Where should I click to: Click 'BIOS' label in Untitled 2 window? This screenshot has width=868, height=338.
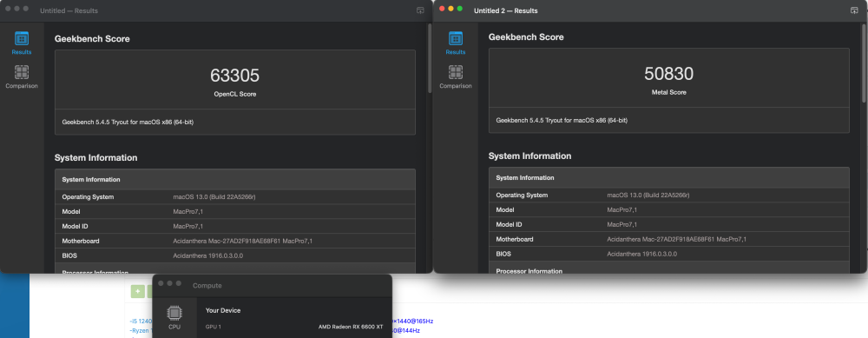click(x=503, y=254)
